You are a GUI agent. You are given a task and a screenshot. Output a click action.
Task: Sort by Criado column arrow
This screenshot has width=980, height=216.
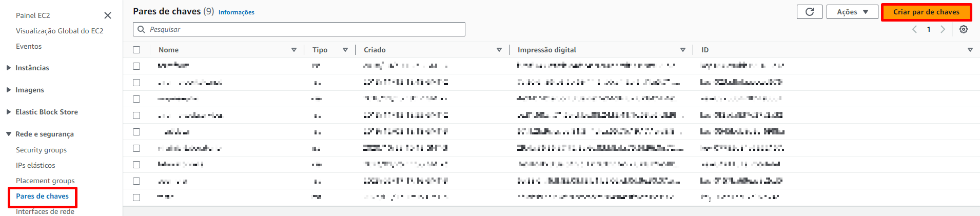(499, 50)
